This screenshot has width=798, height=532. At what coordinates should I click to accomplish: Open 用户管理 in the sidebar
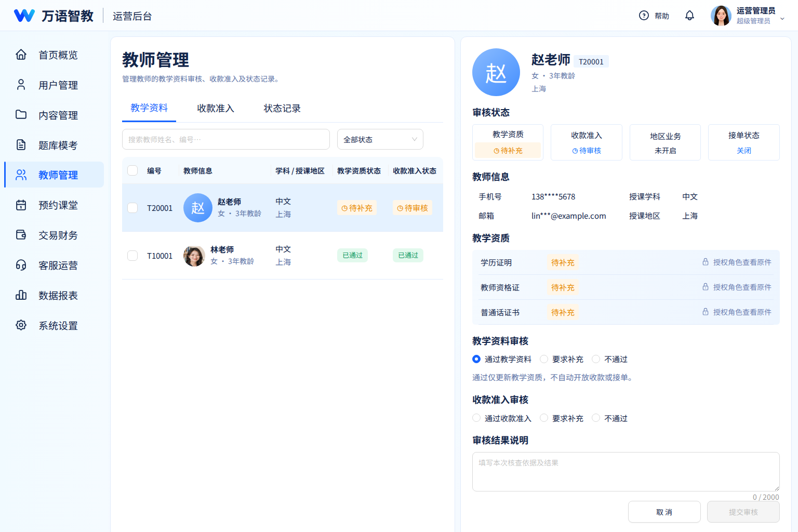[x=54, y=85]
